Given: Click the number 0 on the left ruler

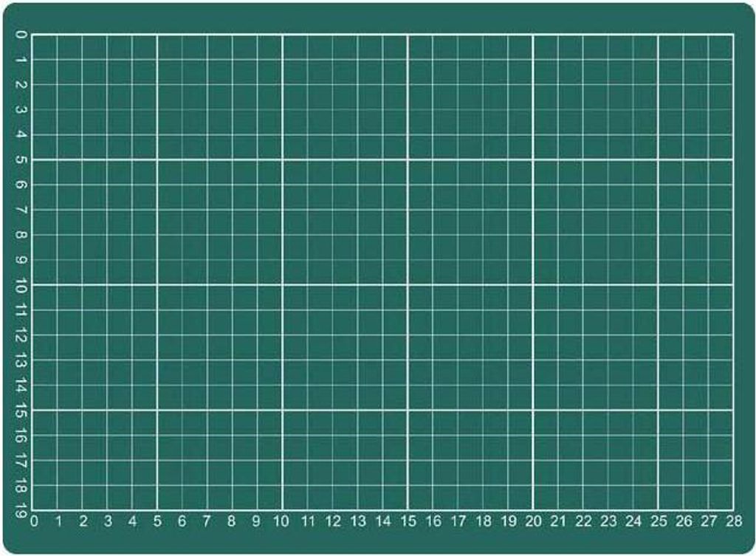Looking at the screenshot, I should point(21,35).
